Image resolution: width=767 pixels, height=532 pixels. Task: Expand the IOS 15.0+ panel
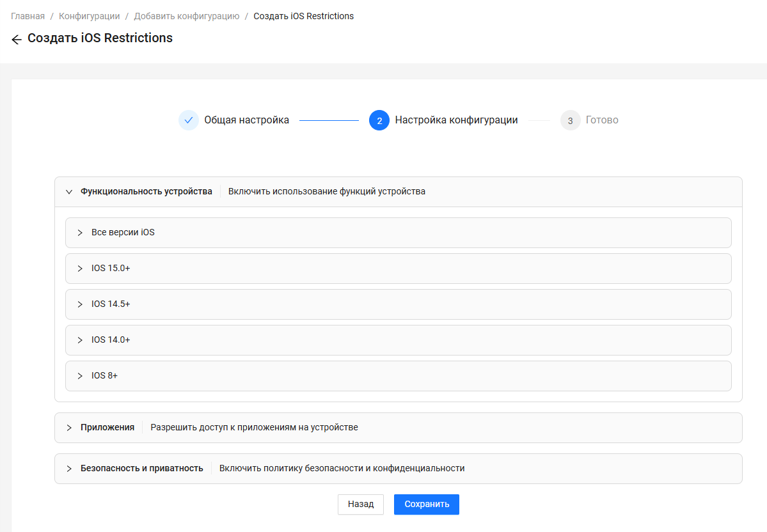[x=80, y=269]
